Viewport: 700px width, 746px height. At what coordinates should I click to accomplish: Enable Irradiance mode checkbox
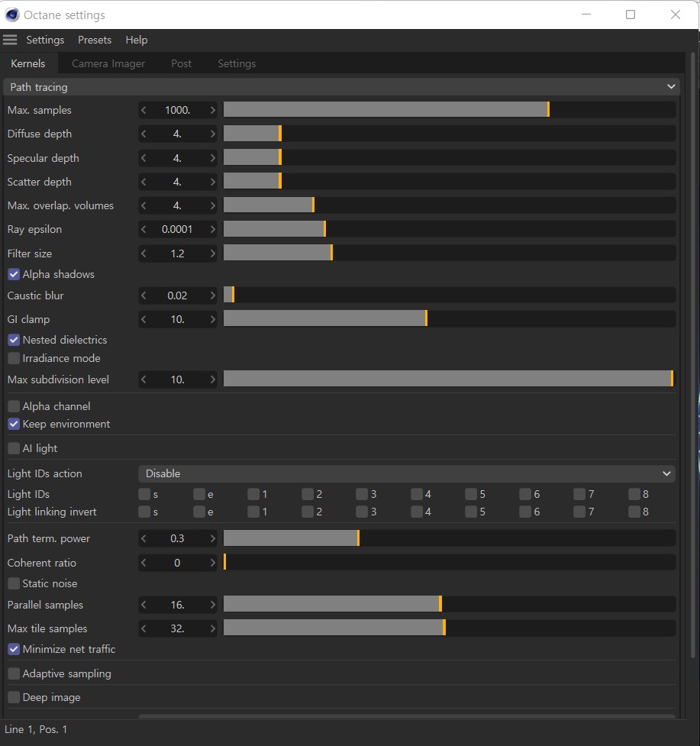pyautogui.click(x=14, y=358)
